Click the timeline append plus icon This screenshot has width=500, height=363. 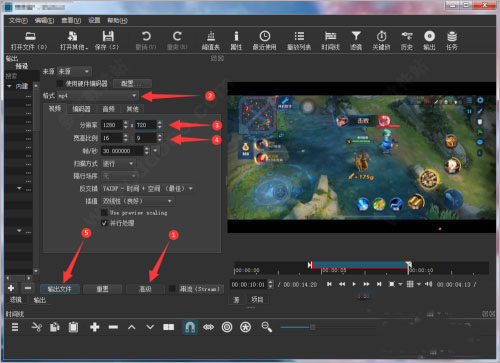(x=95, y=327)
